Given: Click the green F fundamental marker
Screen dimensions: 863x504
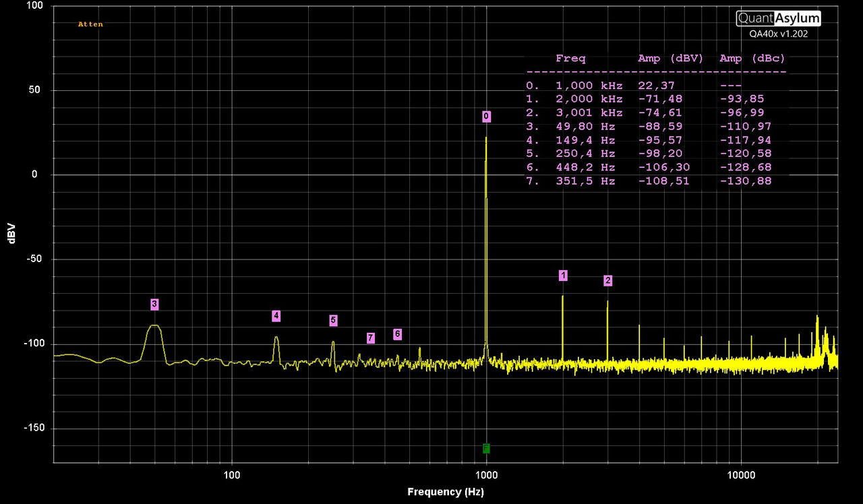Looking at the screenshot, I should 486,448.
